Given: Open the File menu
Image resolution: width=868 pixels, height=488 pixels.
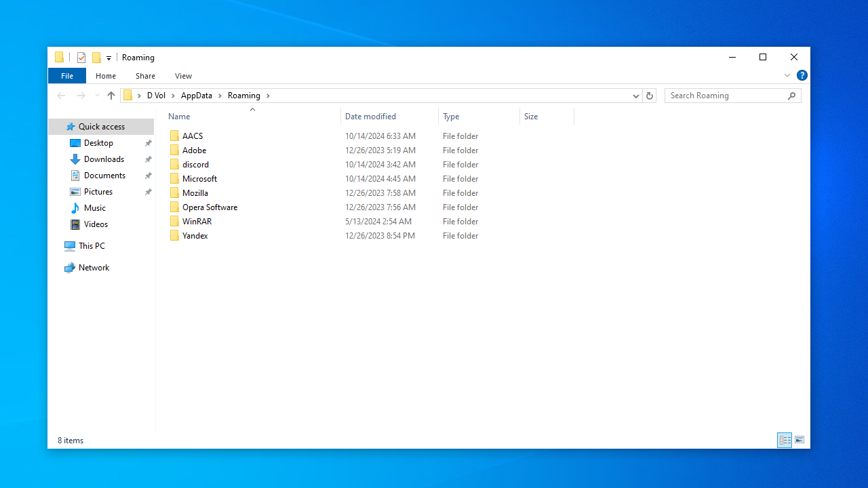Looking at the screenshot, I should [x=67, y=76].
